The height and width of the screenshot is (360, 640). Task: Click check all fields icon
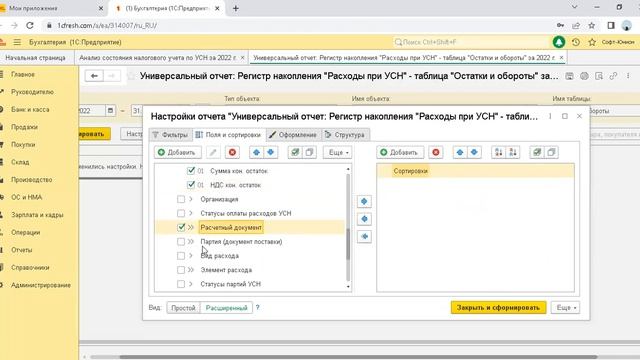tap(295, 152)
